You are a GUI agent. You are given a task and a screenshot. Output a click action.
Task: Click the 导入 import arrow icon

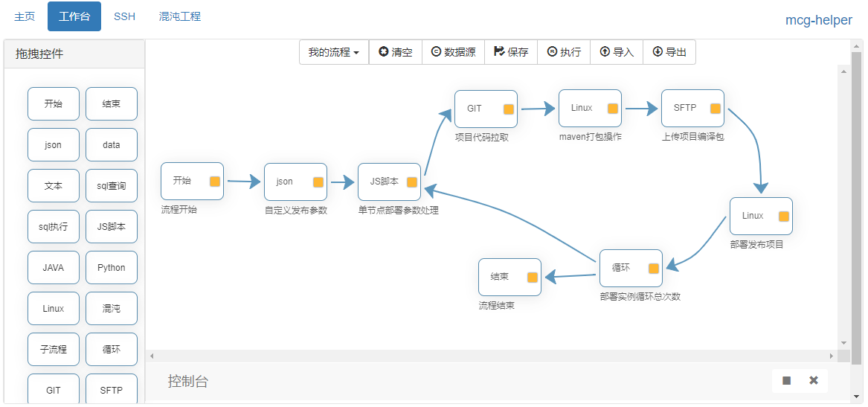(x=605, y=52)
